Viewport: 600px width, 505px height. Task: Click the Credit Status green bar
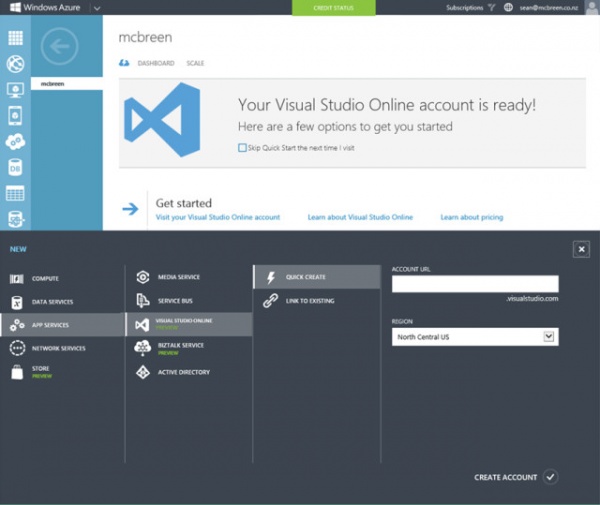click(334, 8)
